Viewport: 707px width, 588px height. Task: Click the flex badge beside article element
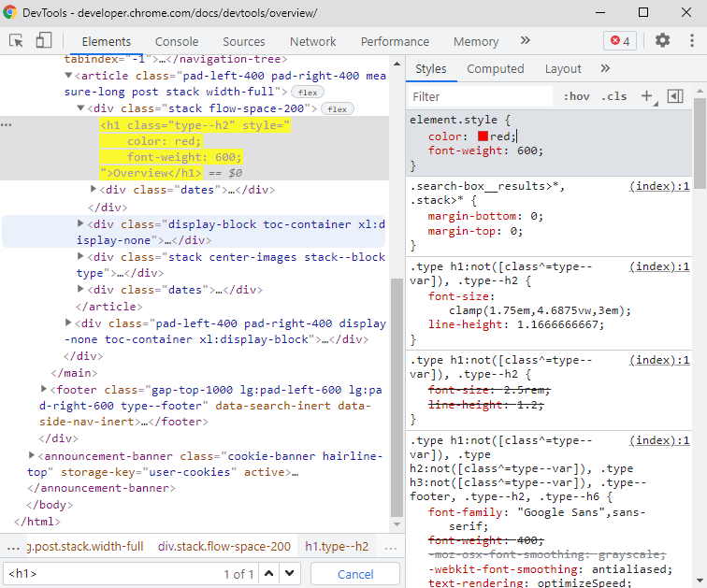click(x=307, y=92)
